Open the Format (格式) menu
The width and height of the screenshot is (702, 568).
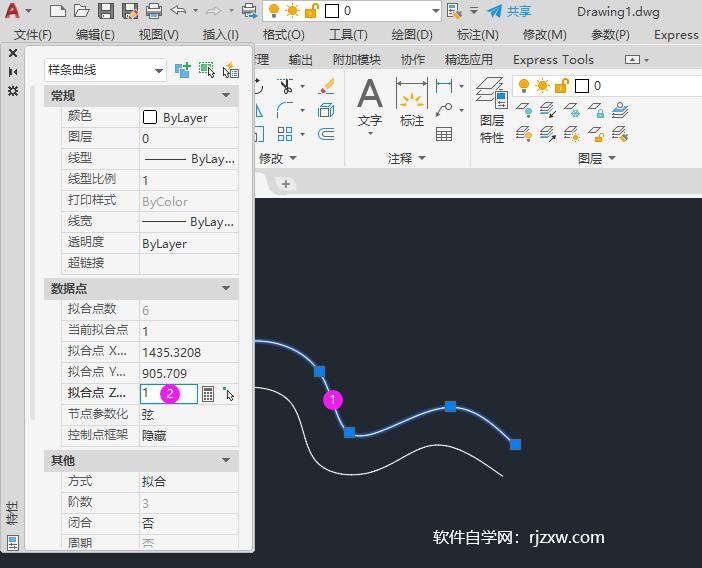point(283,34)
